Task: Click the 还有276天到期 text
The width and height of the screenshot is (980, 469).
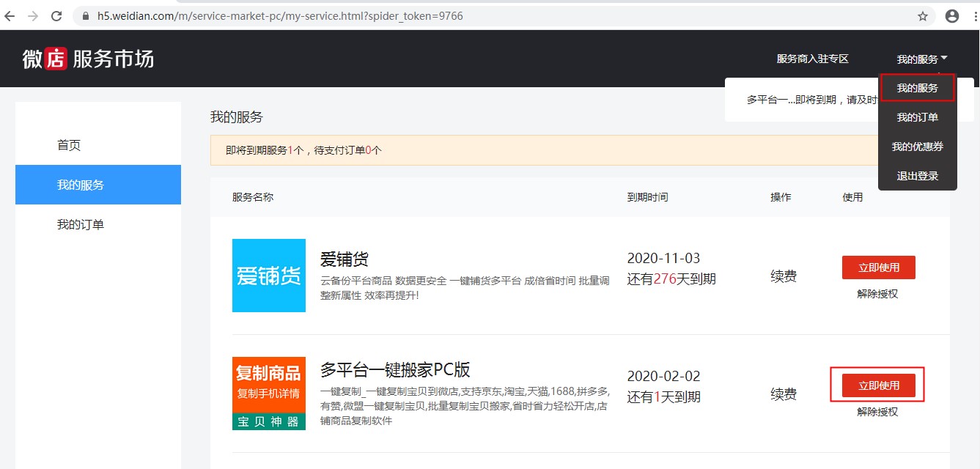Action: 671,278
